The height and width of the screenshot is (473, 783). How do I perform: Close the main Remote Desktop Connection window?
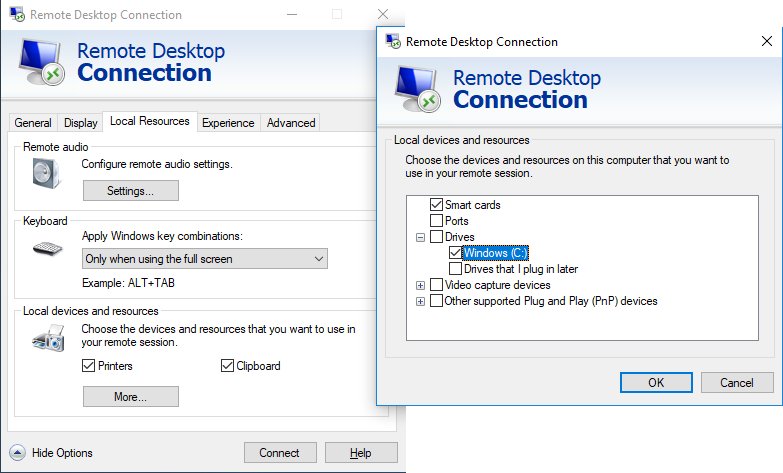pyautogui.click(x=383, y=14)
